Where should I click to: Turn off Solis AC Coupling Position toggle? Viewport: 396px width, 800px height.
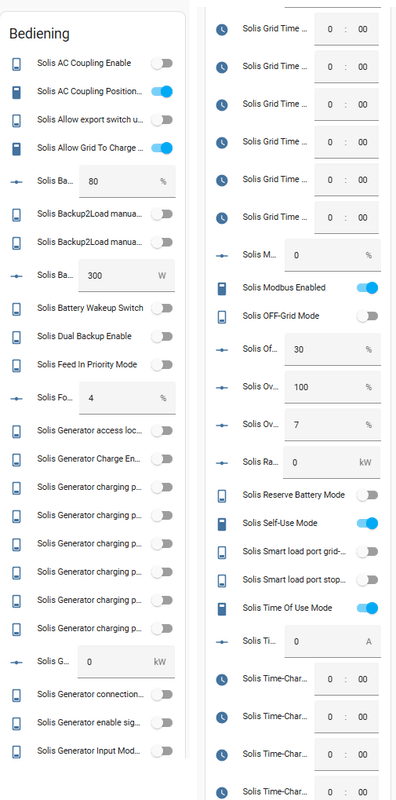pyautogui.click(x=162, y=91)
